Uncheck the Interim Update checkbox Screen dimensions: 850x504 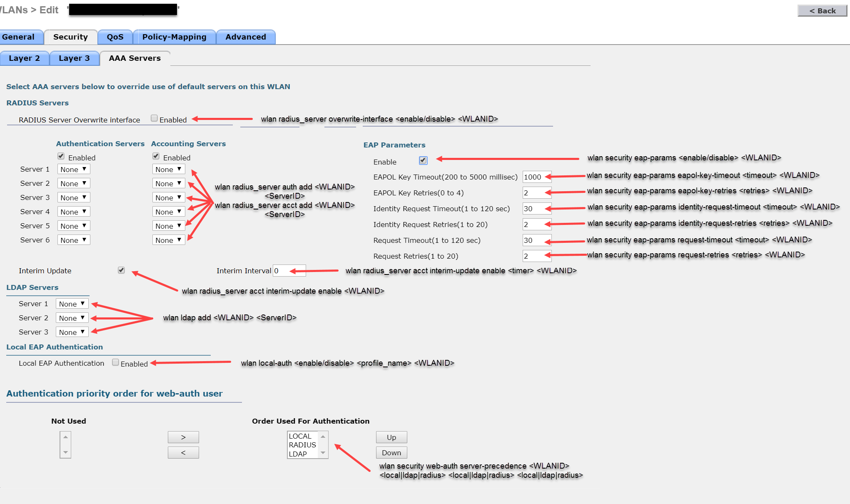coord(121,270)
